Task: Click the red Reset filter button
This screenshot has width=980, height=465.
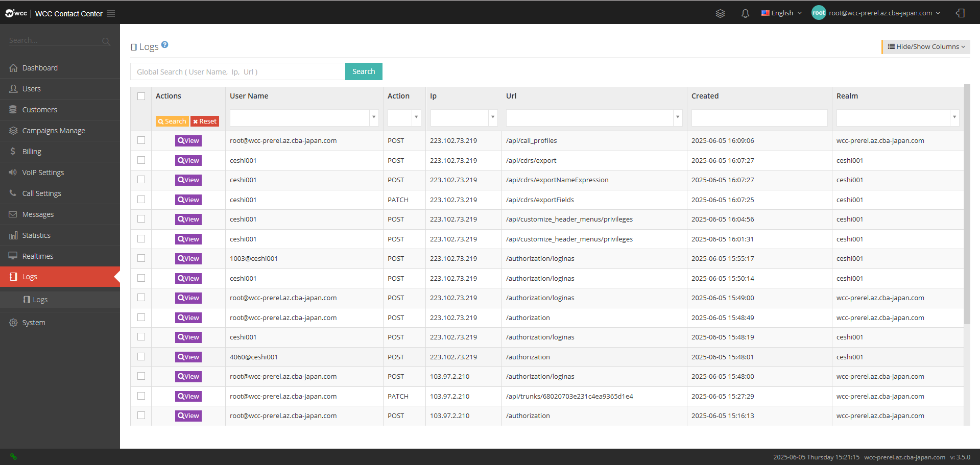Action: 205,121
